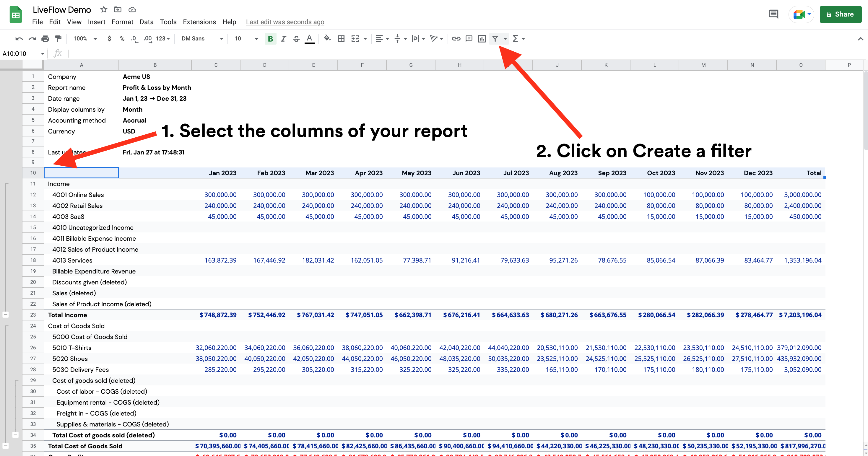Go to Sheets home via green logo
The height and width of the screenshot is (456, 868).
point(16,14)
